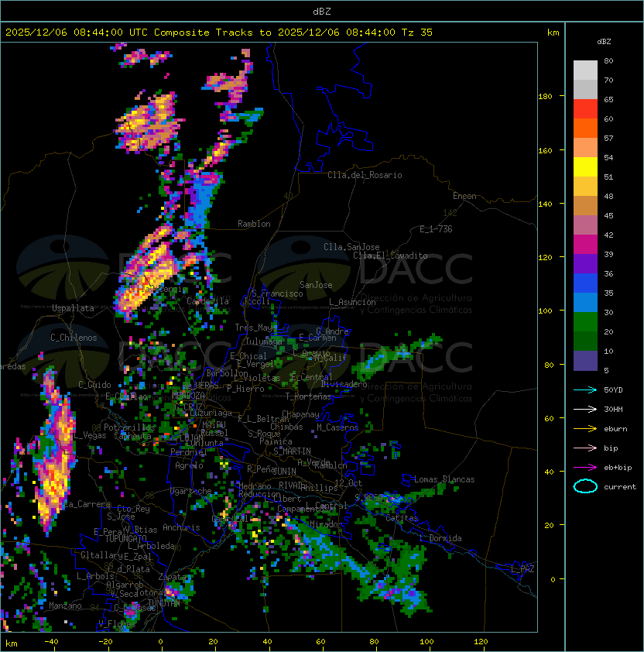This screenshot has width=644, height=652.
Task: Click the white 30HM arrow symbol
Action: coord(585,409)
